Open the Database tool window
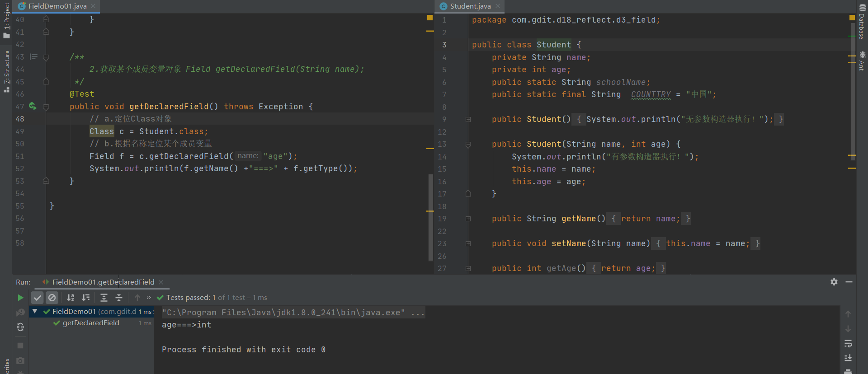 862,22
